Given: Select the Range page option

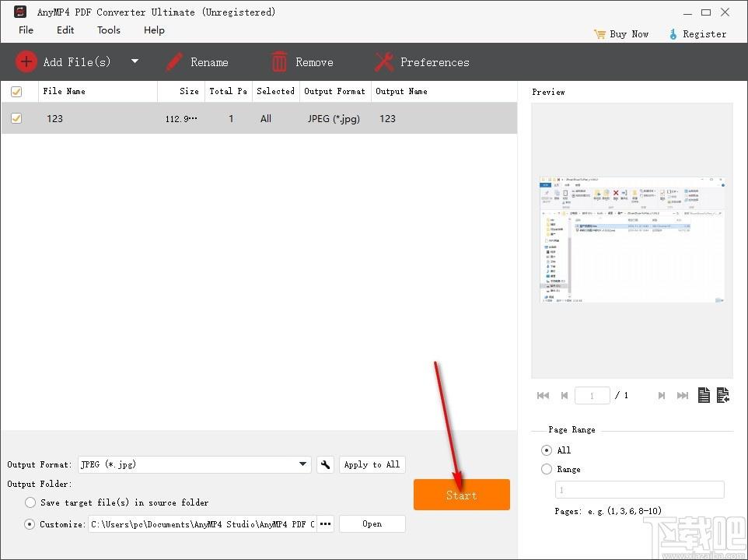Looking at the screenshot, I should coord(547,469).
